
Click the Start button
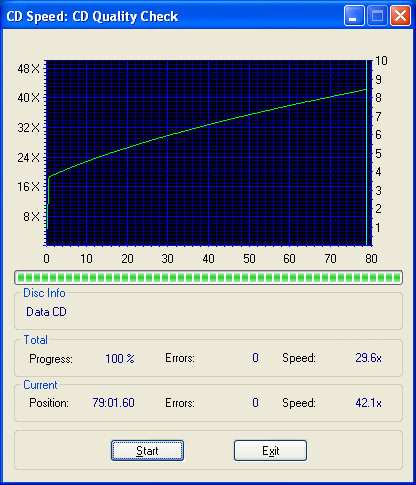[147, 451]
